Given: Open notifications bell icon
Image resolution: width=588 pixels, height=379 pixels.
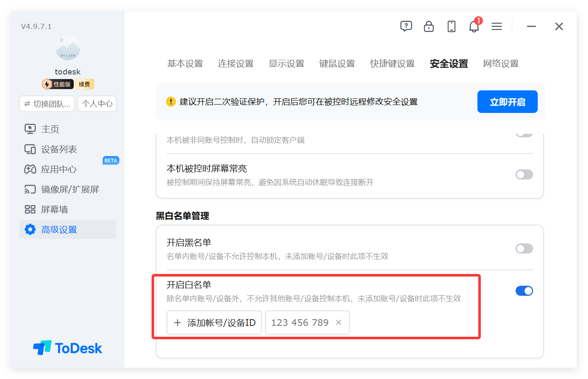Looking at the screenshot, I should coord(474,26).
